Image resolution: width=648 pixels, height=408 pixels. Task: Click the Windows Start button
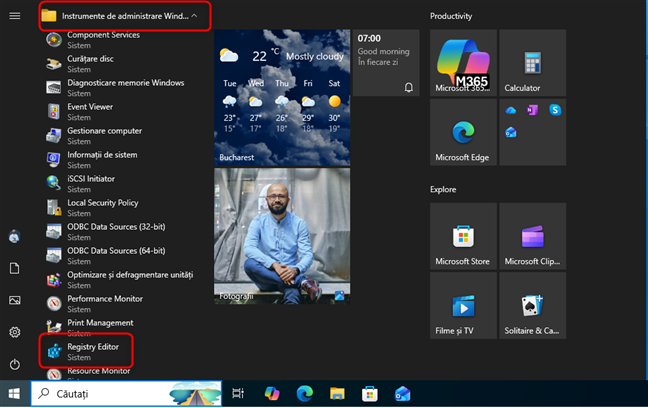tap(14, 394)
